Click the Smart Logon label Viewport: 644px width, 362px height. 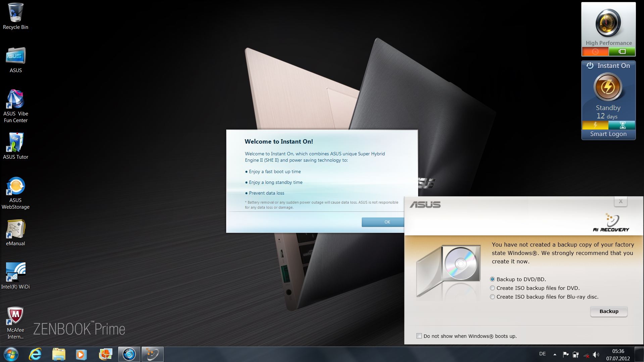pyautogui.click(x=608, y=134)
